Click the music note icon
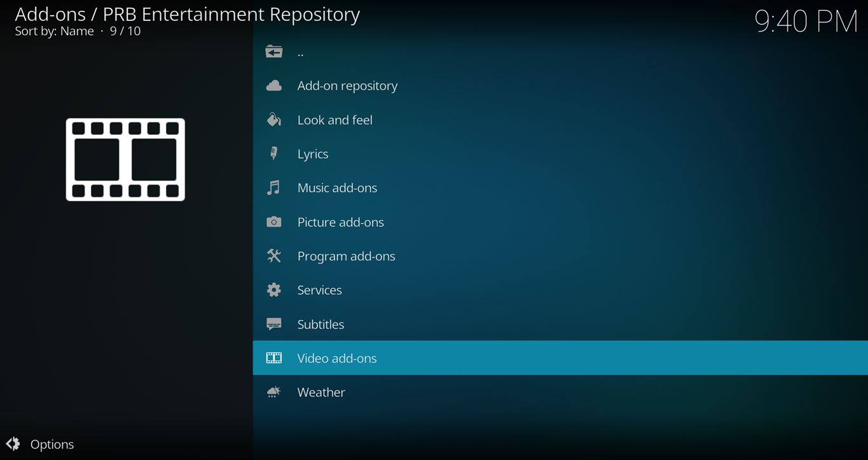Screen dimensions: 868x460 tap(274, 188)
